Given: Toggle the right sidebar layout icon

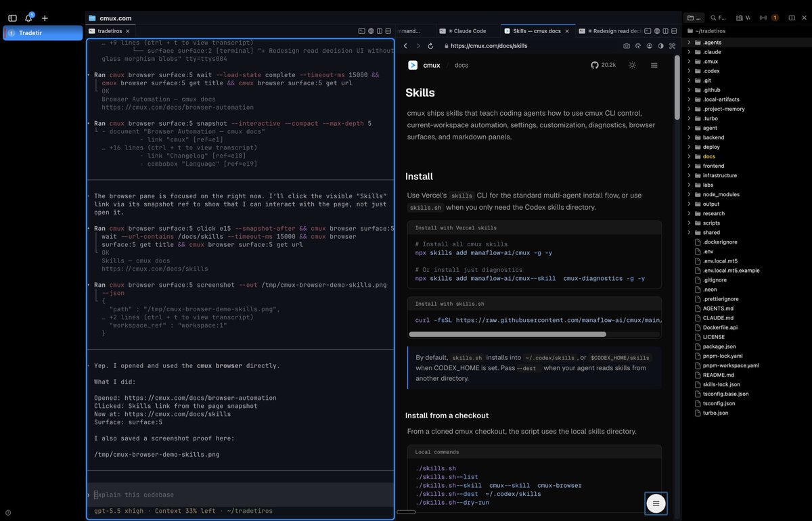Looking at the screenshot, I should click(790, 18).
